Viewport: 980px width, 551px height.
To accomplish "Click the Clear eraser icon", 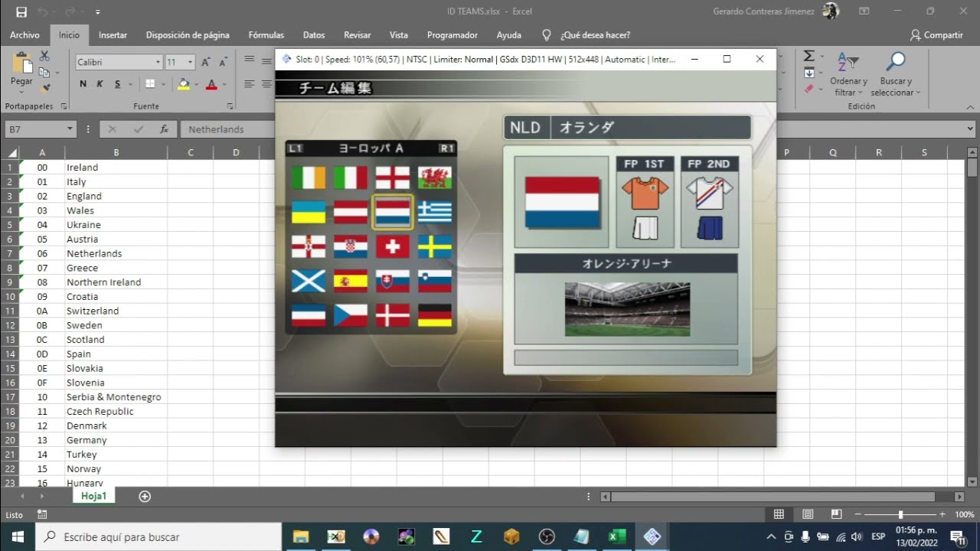I will tap(808, 89).
